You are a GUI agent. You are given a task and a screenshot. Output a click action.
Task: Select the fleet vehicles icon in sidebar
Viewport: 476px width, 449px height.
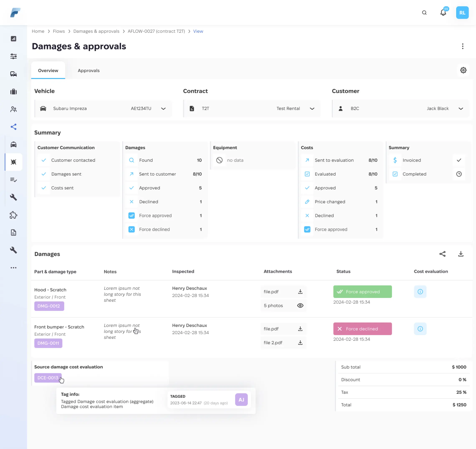(x=13, y=74)
